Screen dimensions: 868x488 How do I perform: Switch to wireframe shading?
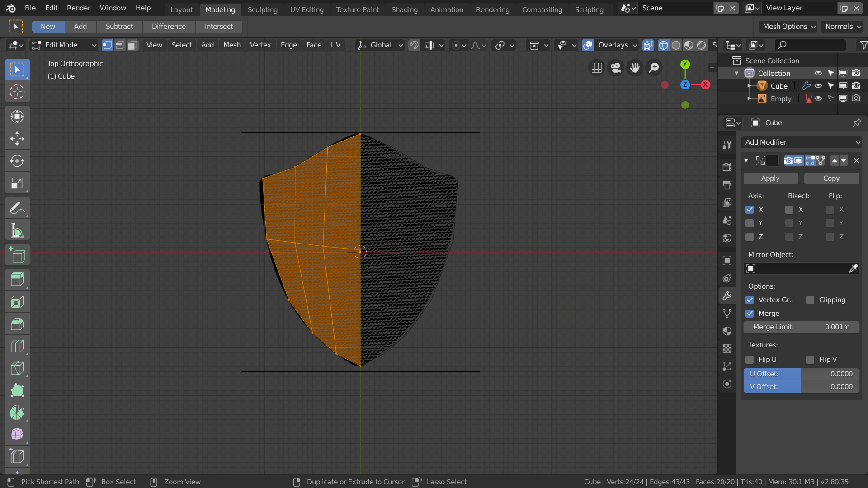click(663, 45)
